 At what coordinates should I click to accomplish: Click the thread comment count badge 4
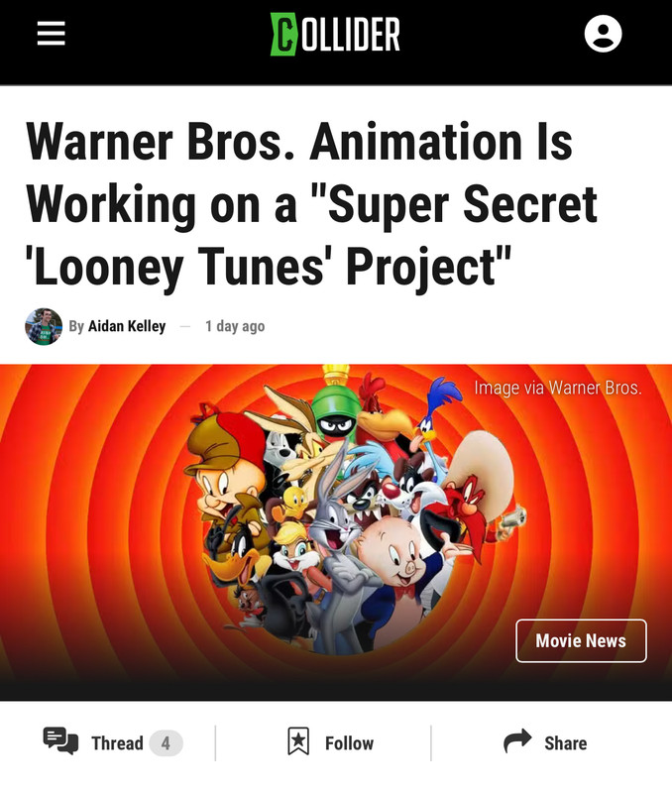[166, 743]
